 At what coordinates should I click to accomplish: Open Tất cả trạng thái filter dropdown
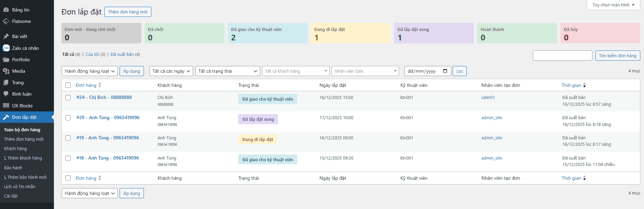(x=227, y=71)
